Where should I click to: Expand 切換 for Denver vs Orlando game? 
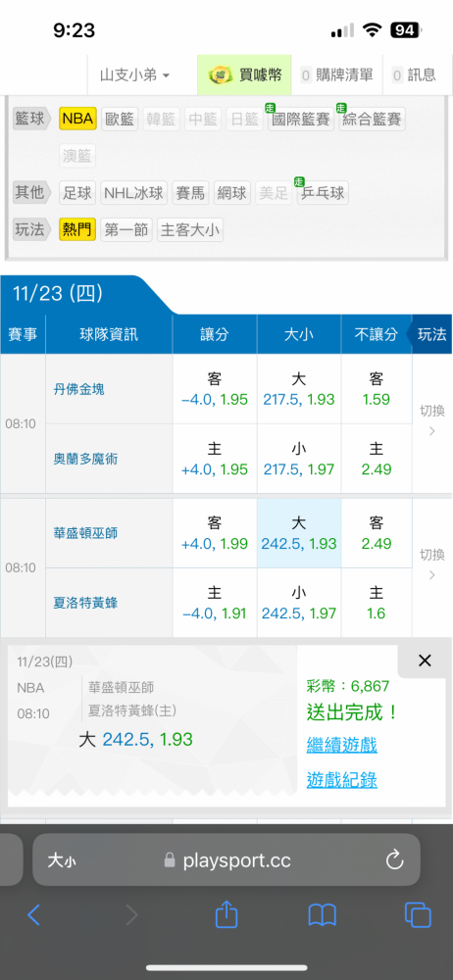[431, 421]
